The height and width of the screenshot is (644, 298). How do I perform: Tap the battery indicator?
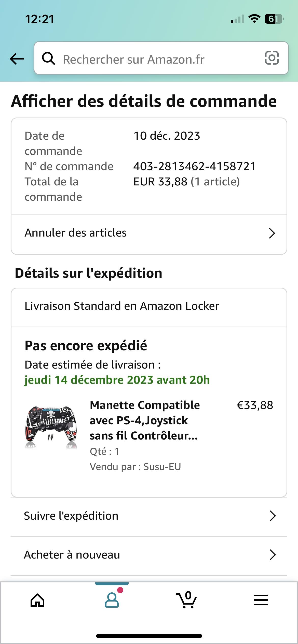point(274,19)
